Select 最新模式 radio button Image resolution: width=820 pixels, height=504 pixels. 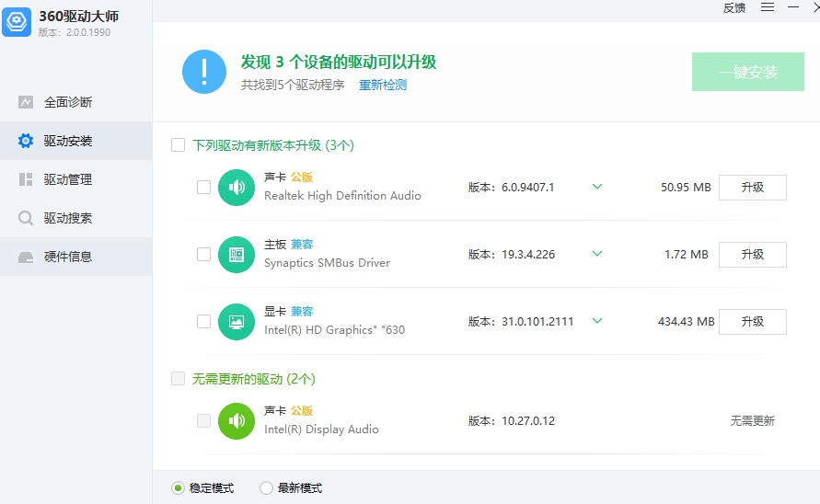(x=266, y=487)
